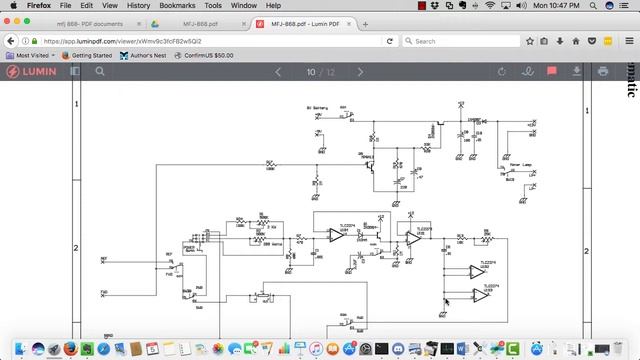640x360 pixels.
Task: Click the Firefox Search box
Action: pyautogui.click(x=461, y=41)
